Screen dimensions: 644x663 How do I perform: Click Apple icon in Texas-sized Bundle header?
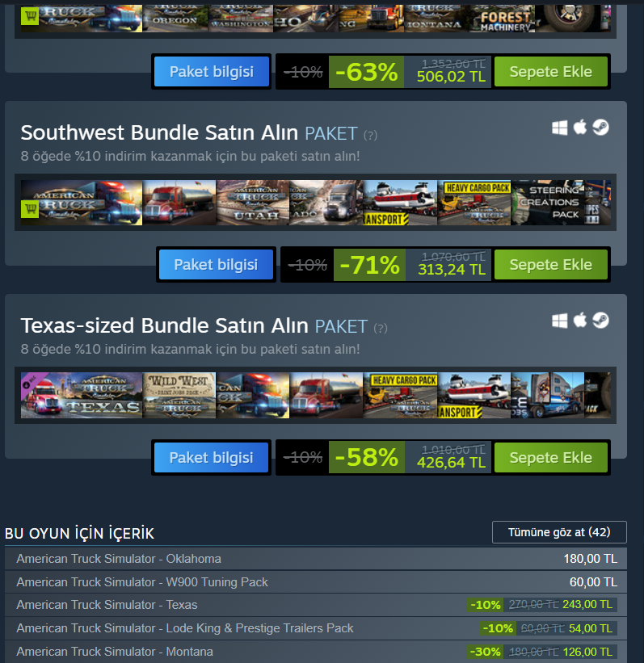point(579,320)
